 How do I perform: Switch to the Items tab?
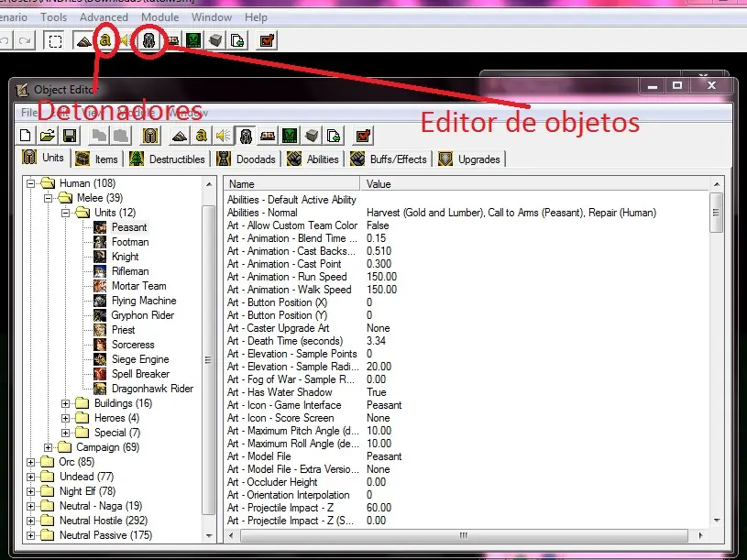pos(97,159)
